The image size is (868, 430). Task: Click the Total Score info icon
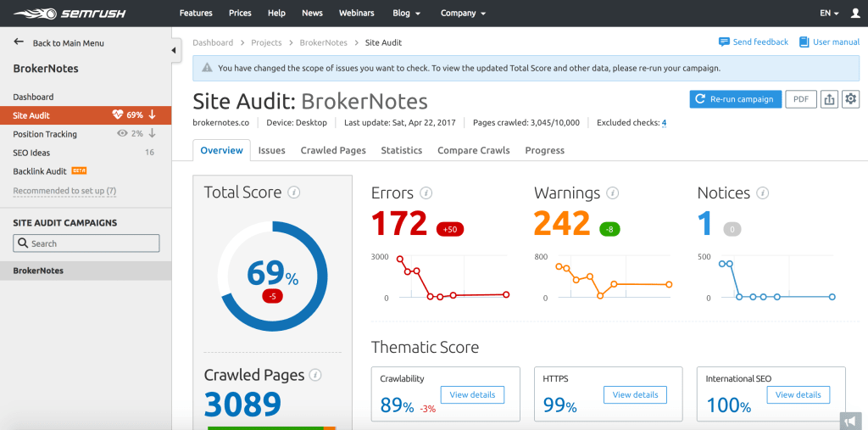[x=294, y=193]
